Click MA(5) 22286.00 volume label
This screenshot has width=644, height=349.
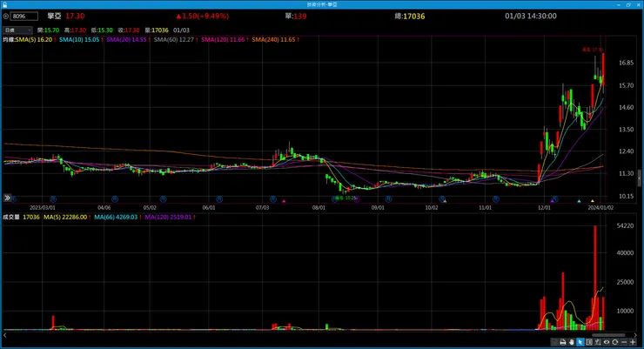(x=65, y=217)
